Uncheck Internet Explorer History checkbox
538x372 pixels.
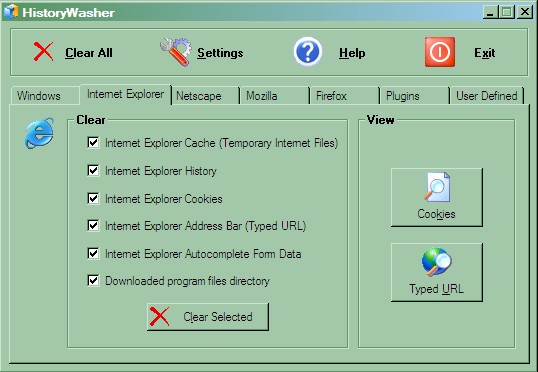click(93, 170)
